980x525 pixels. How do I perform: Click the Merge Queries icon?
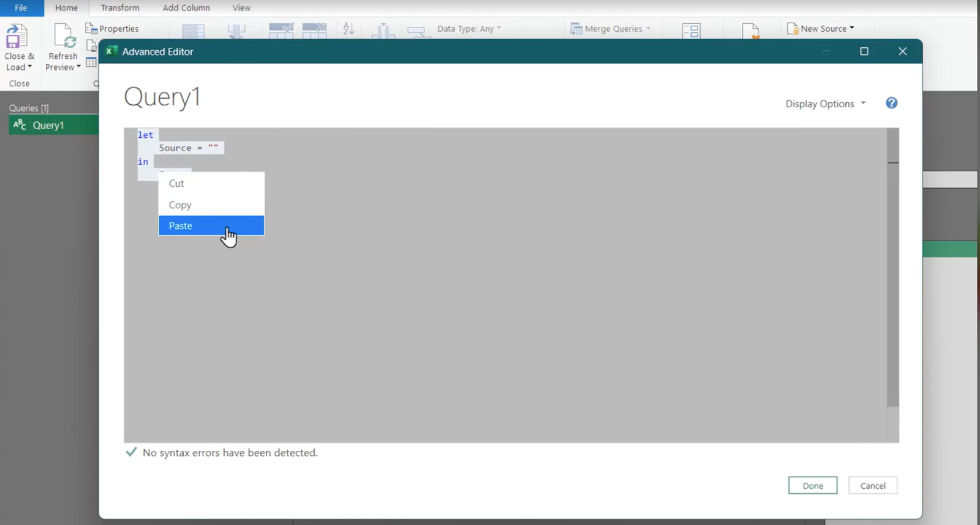coord(576,29)
